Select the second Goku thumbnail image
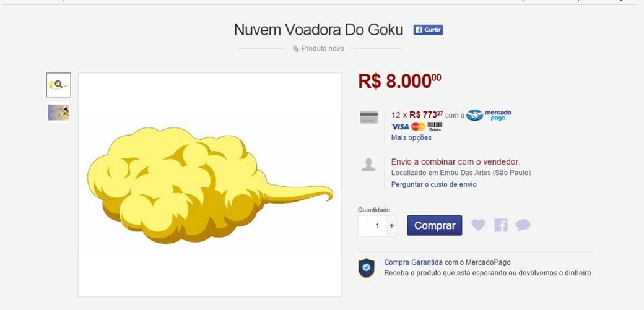Viewport: 644px width, 310px height. (x=58, y=113)
